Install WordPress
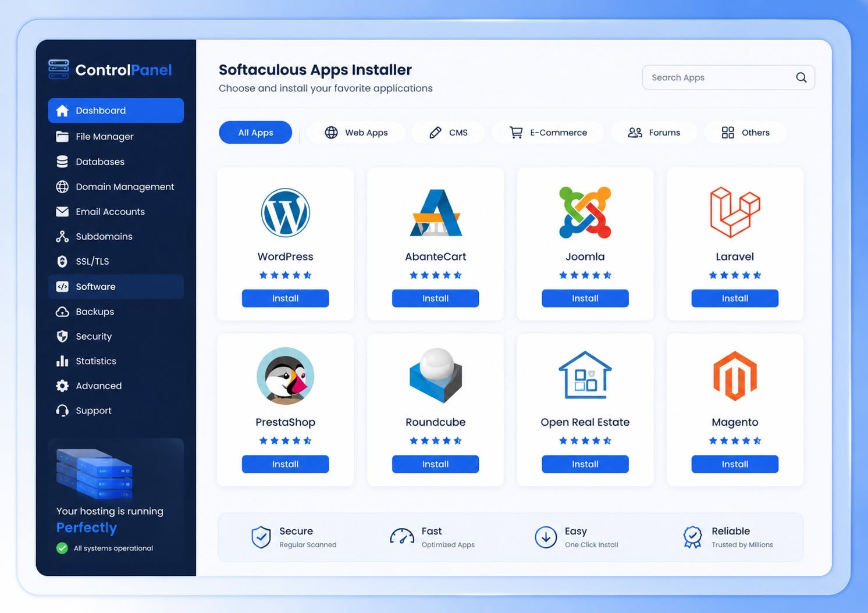The width and height of the screenshot is (868, 613). tap(285, 298)
